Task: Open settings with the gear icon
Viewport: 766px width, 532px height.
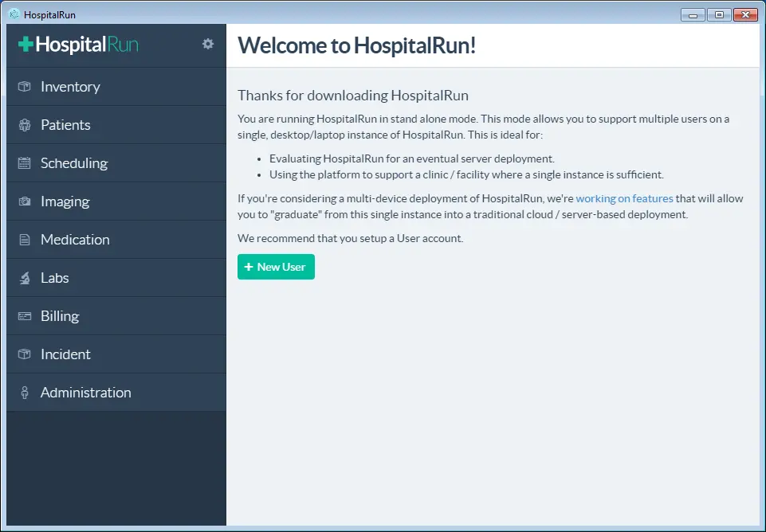Action: click(207, 45)
